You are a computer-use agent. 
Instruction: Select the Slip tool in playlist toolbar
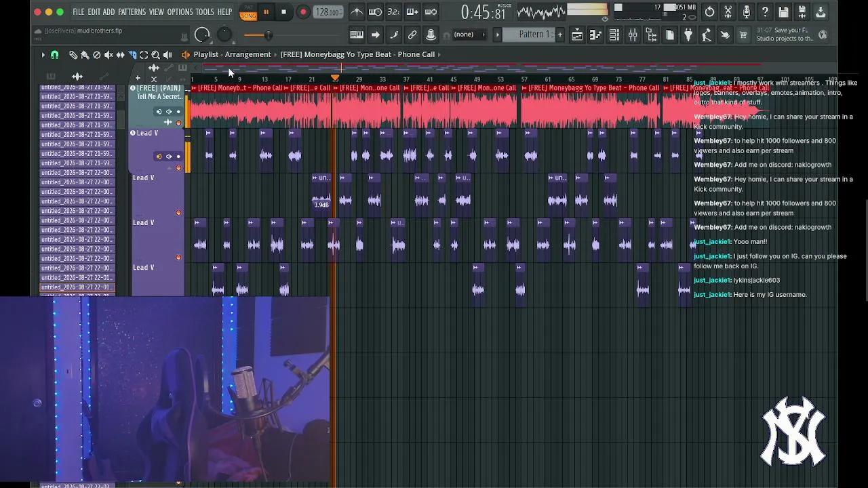pyautogui.click(x=120, y=55)
